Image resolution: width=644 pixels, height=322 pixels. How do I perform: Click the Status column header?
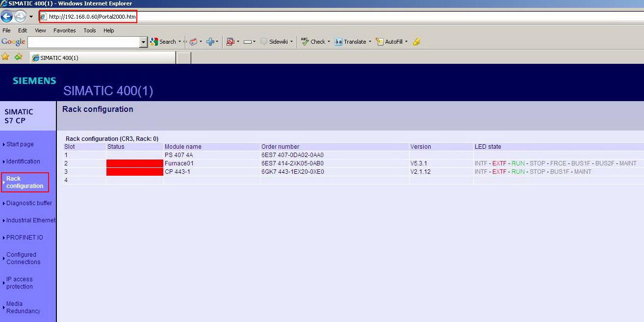coord(116,147)
